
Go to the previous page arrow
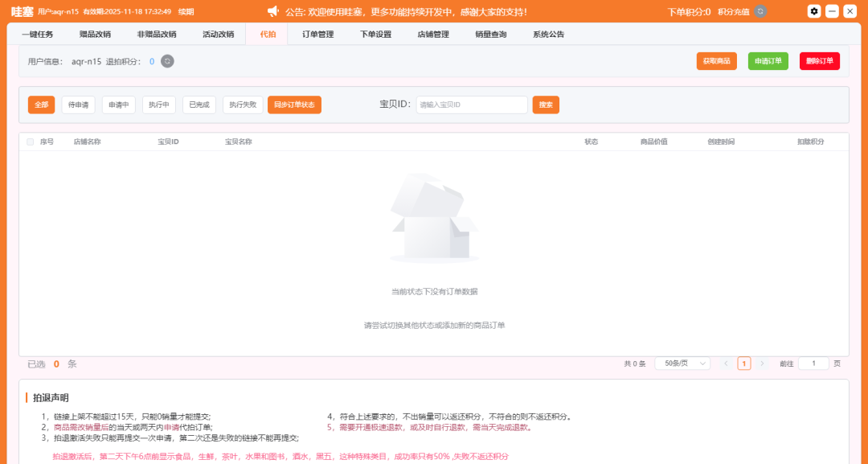point(726,363)
